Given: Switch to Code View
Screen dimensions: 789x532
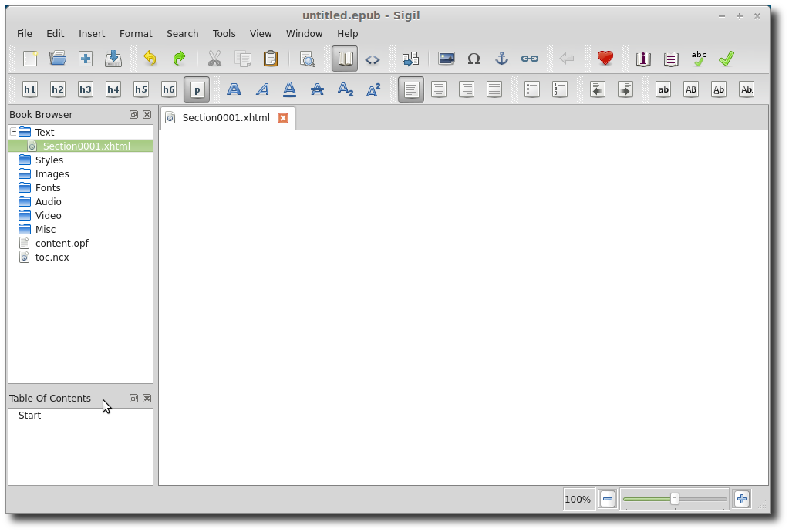Looking at the screenshot, I should [373, 59].
